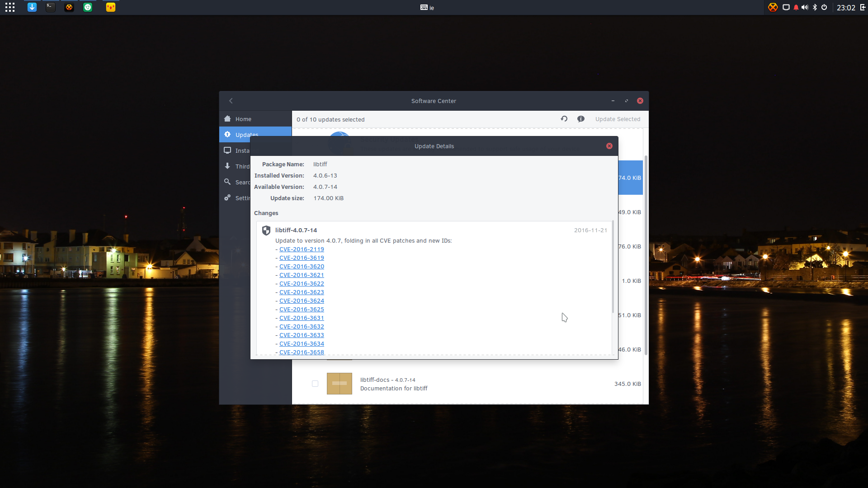Open the sidebar toggle icon at panel end
Image resolution: width=868 pixels, height=488 pixels.
pos(863,7)
